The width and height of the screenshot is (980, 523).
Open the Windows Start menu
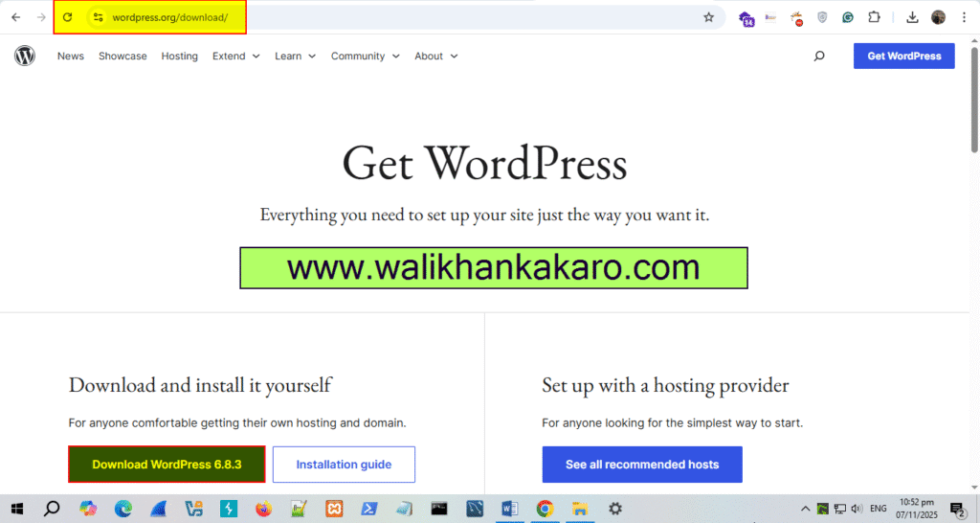tap(17, 509)
